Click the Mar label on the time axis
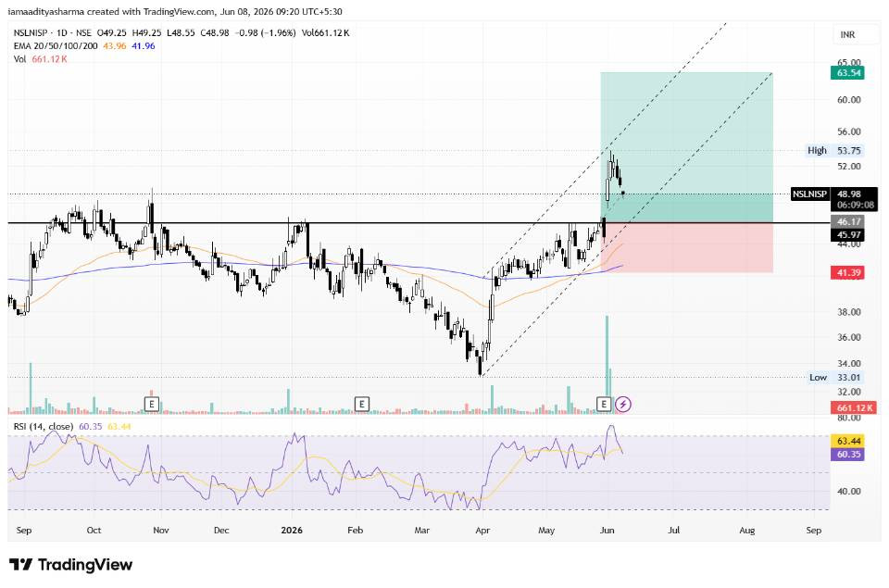889x588 pixels. (x=422, y=531)
